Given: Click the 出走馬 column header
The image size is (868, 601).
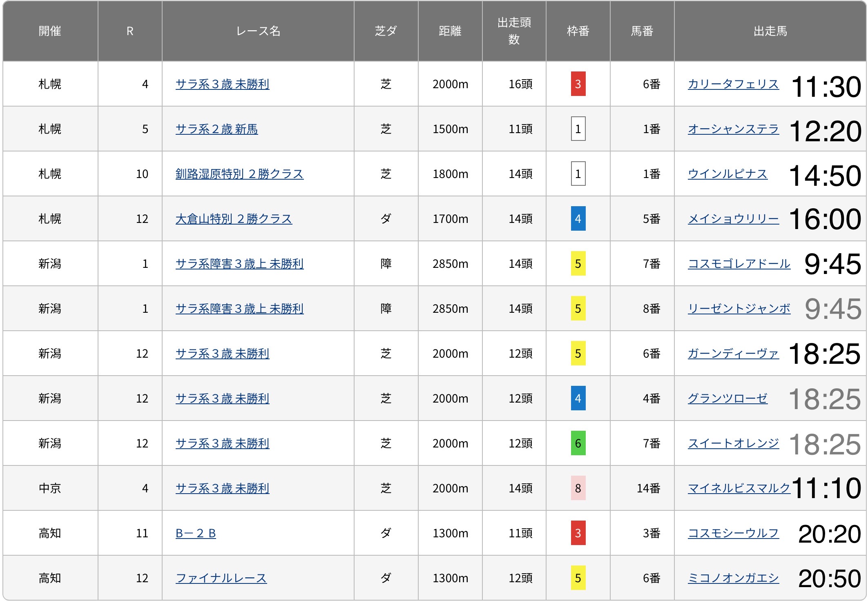Looking at the screenshot, I should tap(770, 31).
